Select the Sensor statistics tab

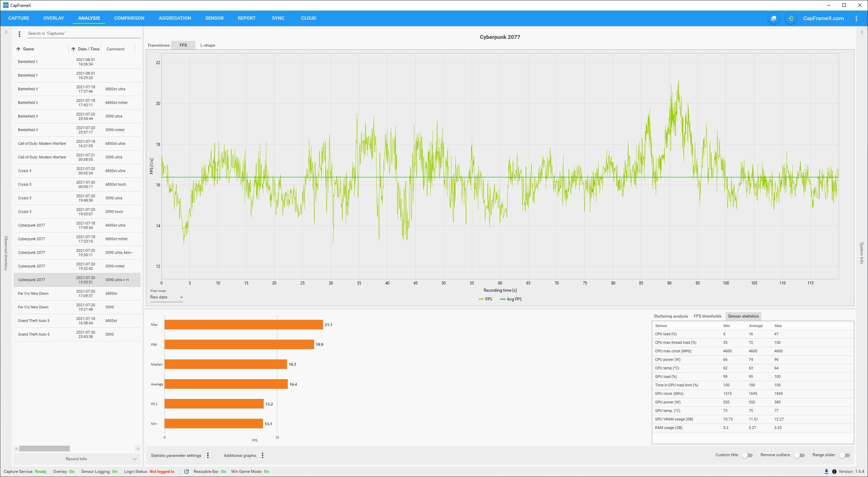[743, 316]
